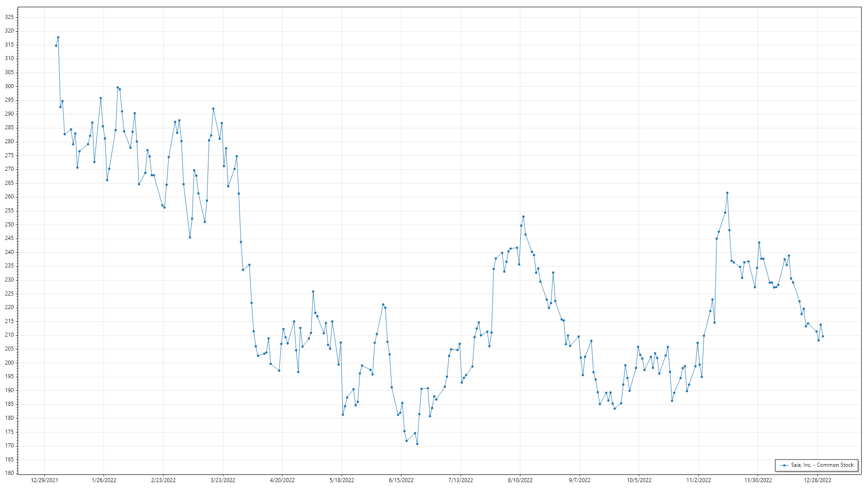Click the 3/23/2022 x-axis date label
Screen dimensions: 868x488
point(223,480)
